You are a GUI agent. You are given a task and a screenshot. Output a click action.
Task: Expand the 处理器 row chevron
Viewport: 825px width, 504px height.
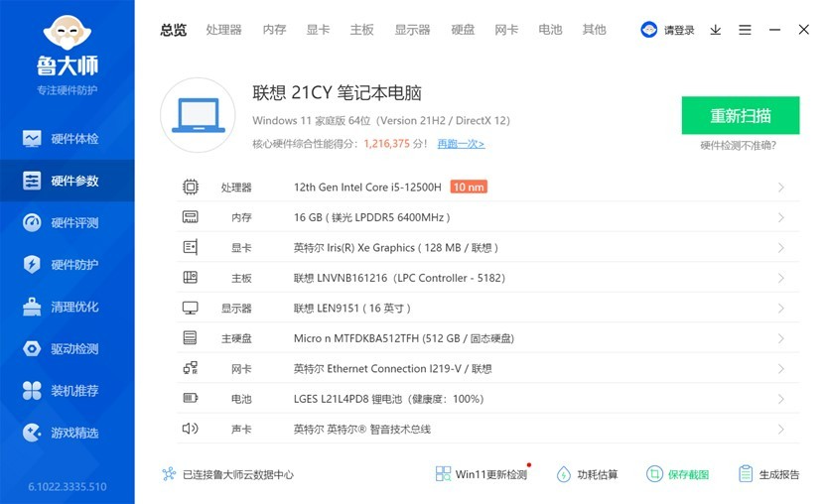click(x=780, y=188)
